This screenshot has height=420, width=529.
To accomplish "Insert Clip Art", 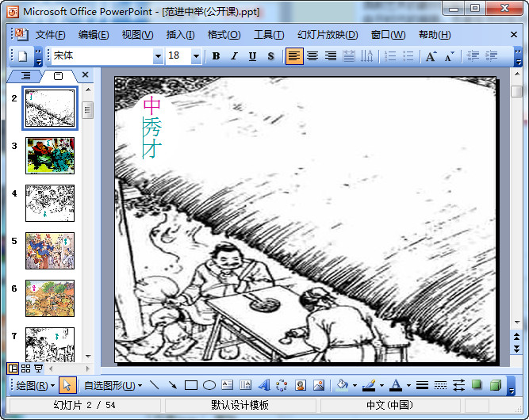I will (301, 385).
